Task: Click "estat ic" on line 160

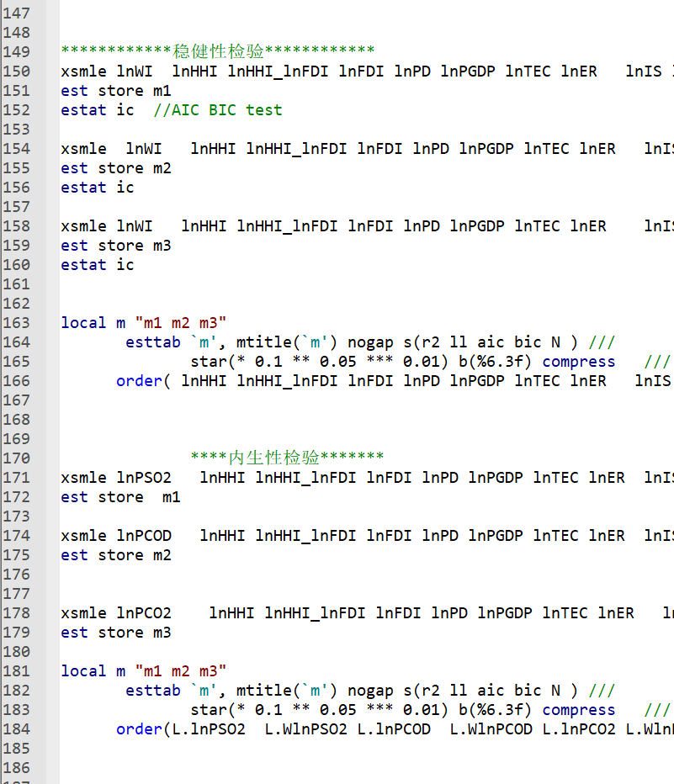Action: [x=98, y=265]
